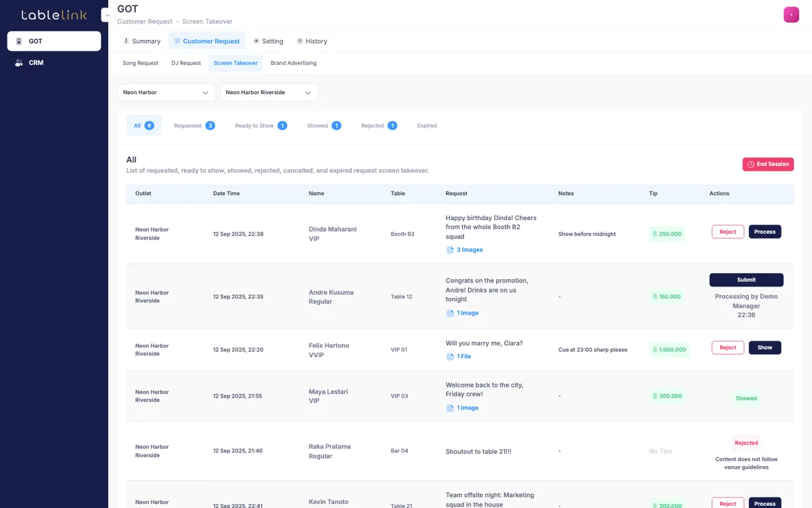
Task: Switch to the Setting tab
Action: (268, 41)
